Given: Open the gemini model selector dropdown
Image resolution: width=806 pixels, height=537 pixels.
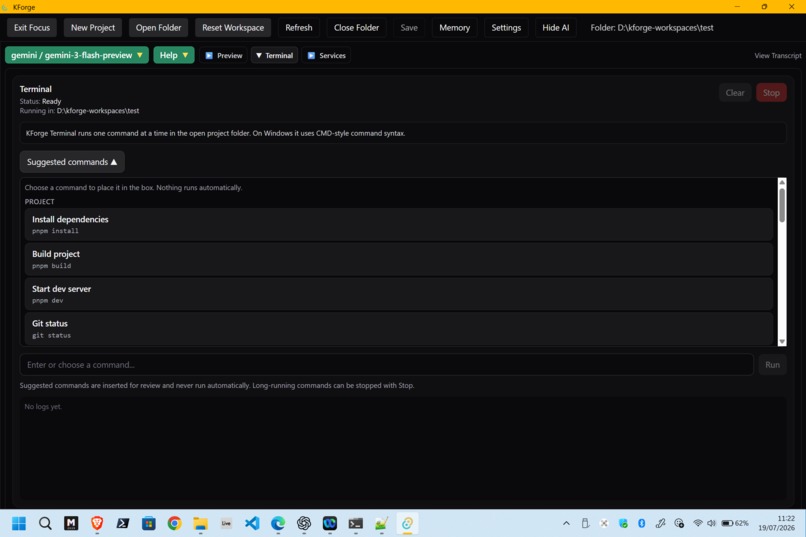Looking at the screenshot, I should coord(77,55).
